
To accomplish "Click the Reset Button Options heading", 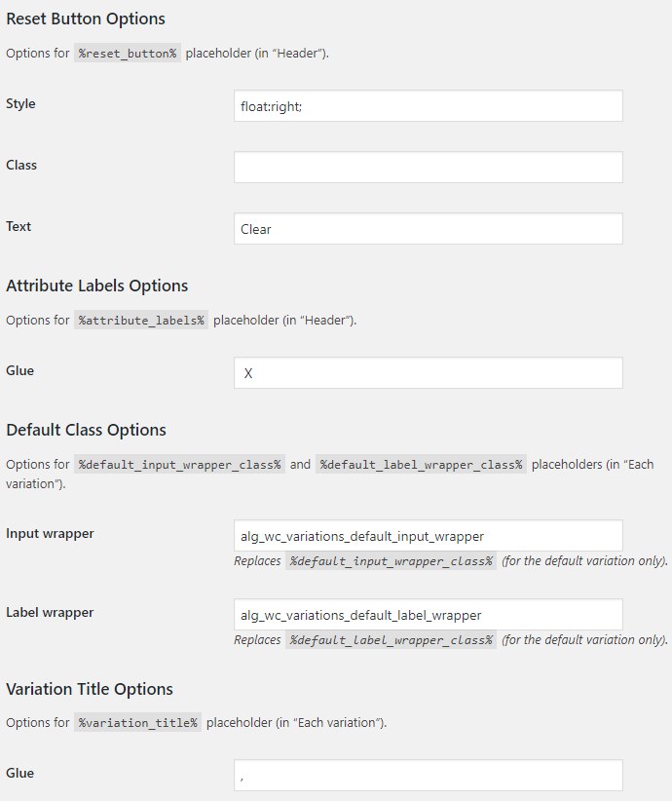I will [86, 19].
